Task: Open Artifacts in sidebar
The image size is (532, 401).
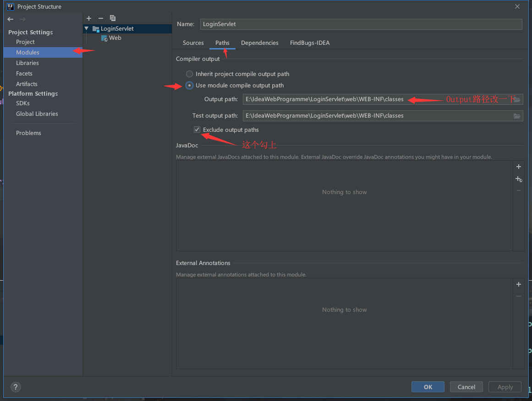Action: pos(27,84)
